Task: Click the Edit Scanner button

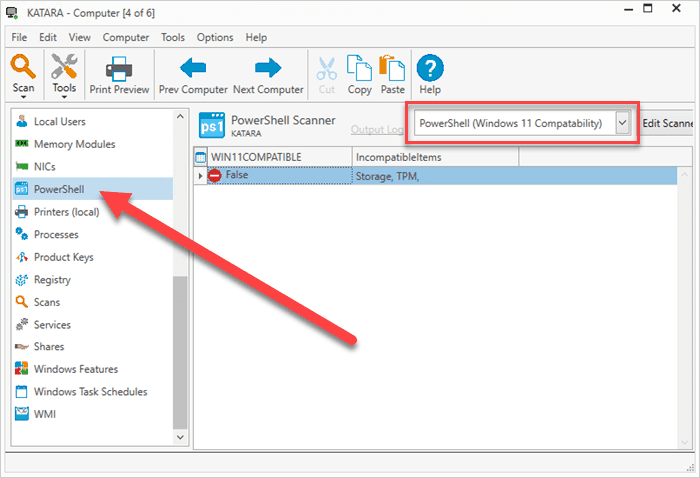Action: [667, 123]
